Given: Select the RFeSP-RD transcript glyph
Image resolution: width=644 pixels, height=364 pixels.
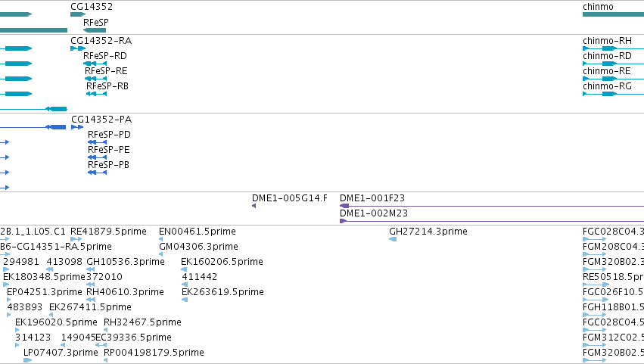Looking at the screenshot, I should (95, 64).
